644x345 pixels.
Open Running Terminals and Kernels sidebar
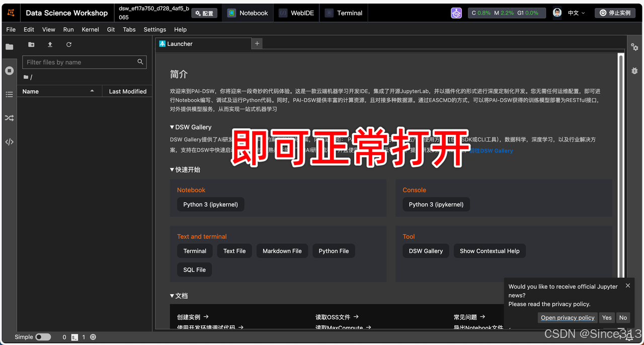pyautogui.click(x=9, y=71)
